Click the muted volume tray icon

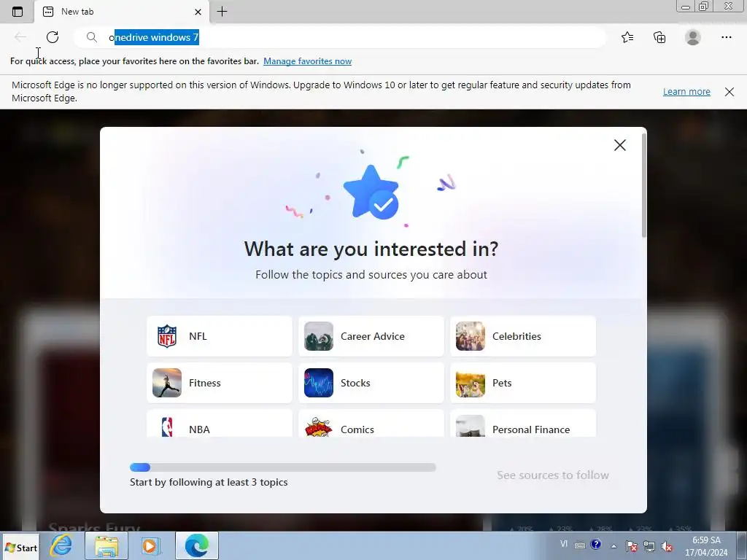click(667, 546)
